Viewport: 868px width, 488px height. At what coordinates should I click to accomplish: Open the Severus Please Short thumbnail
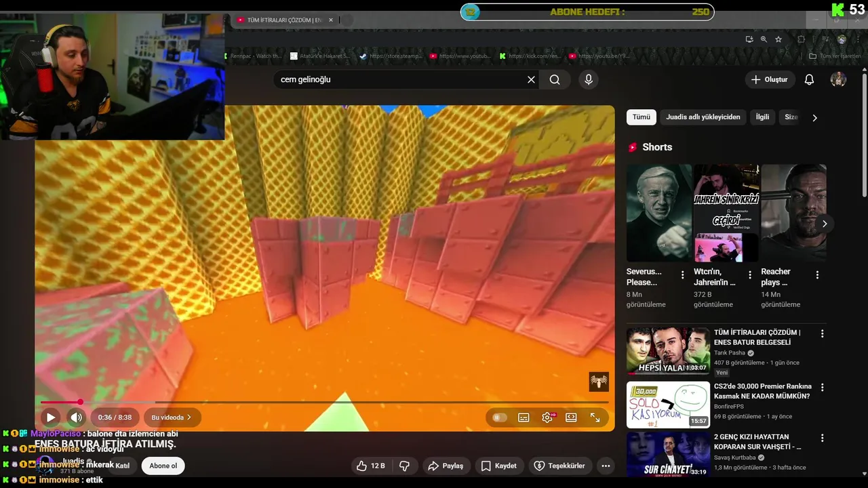(659, 213)
